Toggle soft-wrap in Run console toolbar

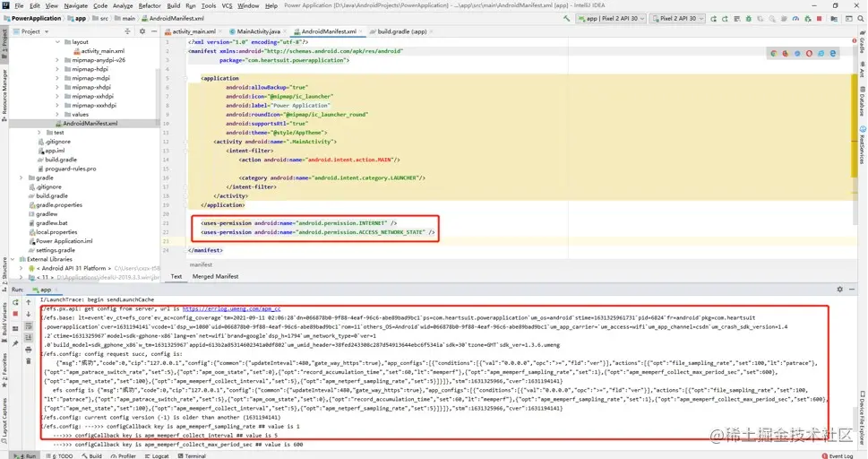(x=29, y=326)
